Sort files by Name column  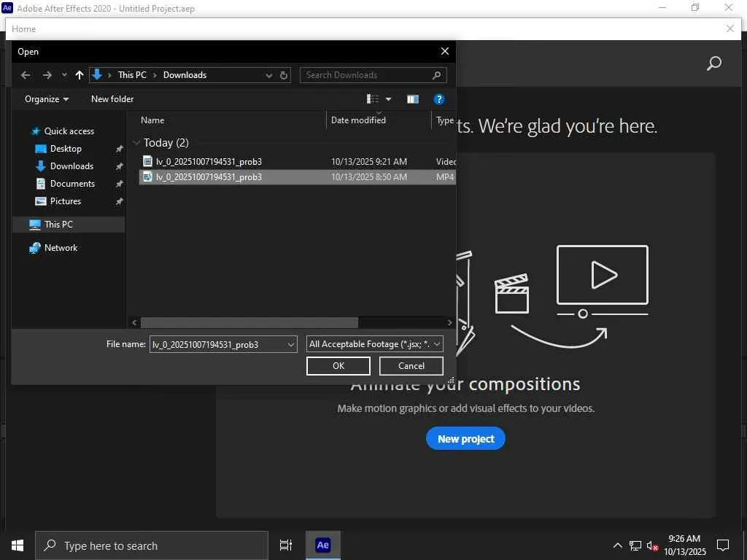point(152,120)
